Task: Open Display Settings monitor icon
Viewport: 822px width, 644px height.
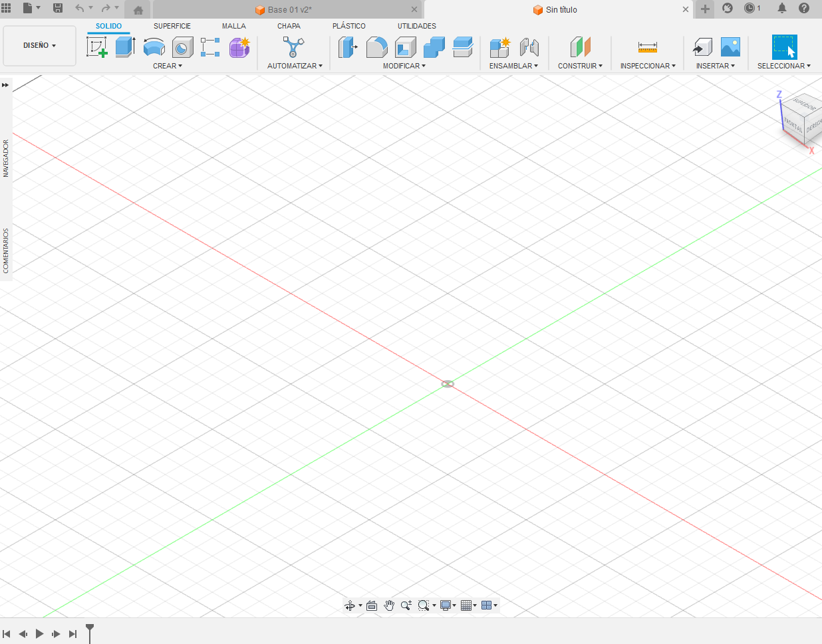Action: point(446,605)
